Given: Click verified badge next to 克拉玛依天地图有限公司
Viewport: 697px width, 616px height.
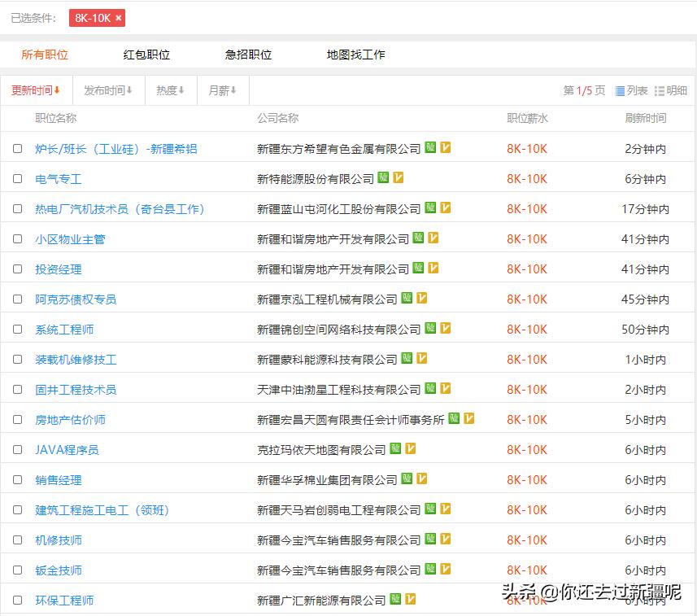Looking at the screenshot, I should click(396, 448).
